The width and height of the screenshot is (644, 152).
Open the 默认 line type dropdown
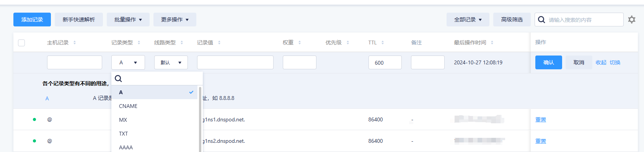click(171, 62)
